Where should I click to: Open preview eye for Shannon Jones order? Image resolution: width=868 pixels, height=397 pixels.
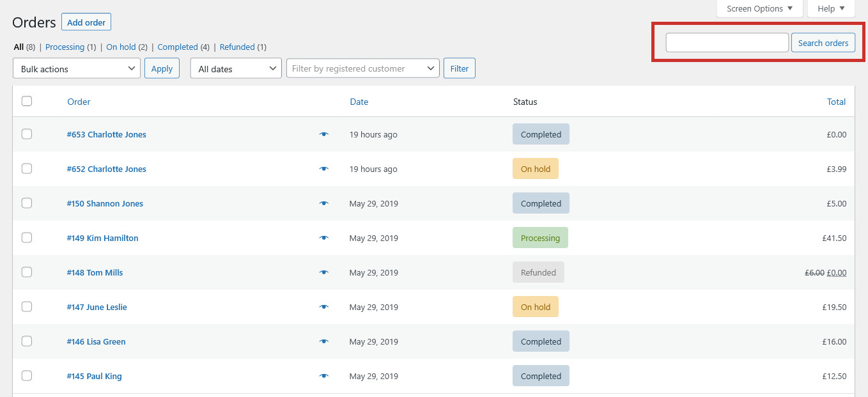click(x=324, y=203)
